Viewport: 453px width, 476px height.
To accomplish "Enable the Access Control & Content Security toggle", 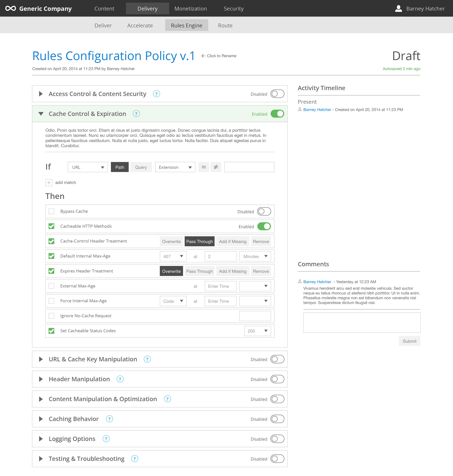I will point(277,94).
